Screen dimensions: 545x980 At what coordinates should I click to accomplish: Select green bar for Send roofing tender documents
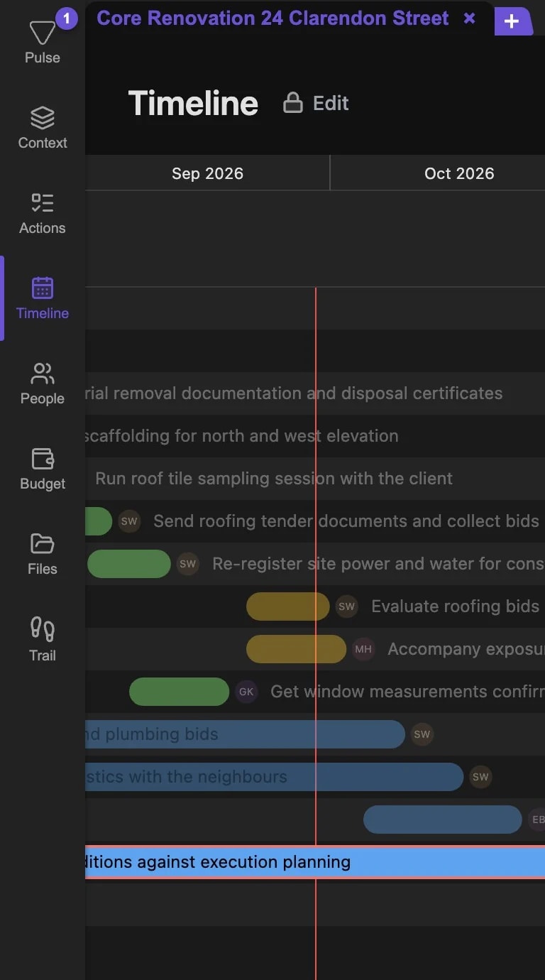pyautogui.click(x=99, y=521)
